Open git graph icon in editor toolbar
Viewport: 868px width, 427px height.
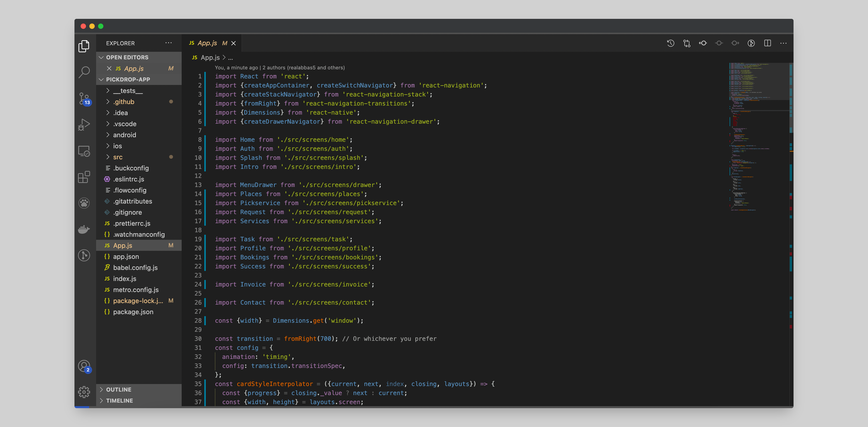point(751,43)
